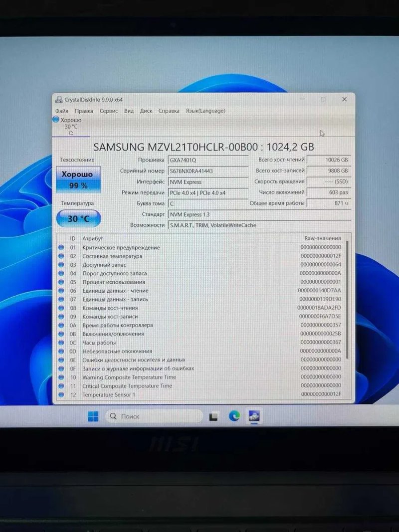Close the CrystalDiskInfo window
Image resolution: width=399 pixels, height=532 pixels.
(344, 99)
